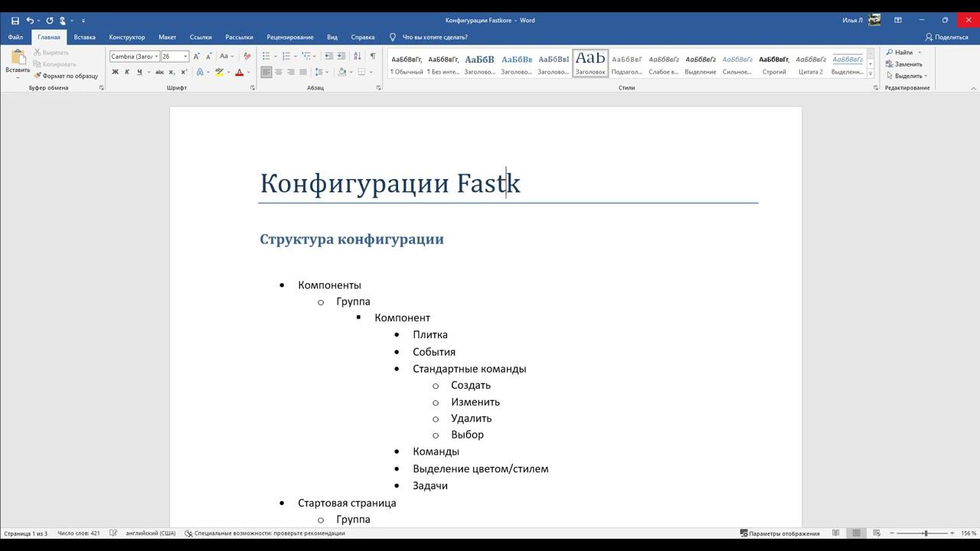Click the Поделиться (Share) button
This screenshot has width=980, height=551.
coord(947,37)
